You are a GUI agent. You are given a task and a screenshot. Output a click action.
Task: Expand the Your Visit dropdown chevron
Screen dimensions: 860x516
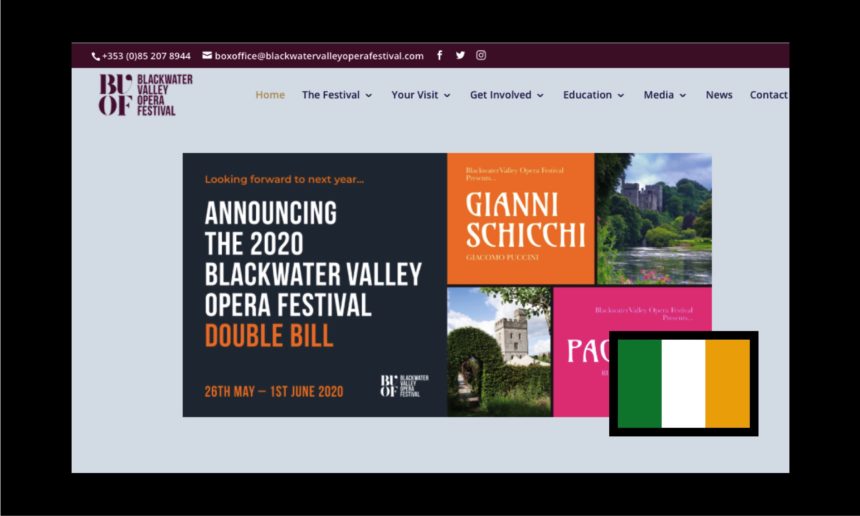pos(447,95)
